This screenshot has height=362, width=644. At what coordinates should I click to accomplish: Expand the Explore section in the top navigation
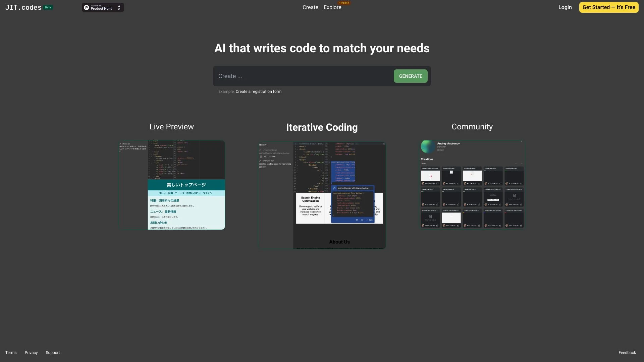[332, 7]
